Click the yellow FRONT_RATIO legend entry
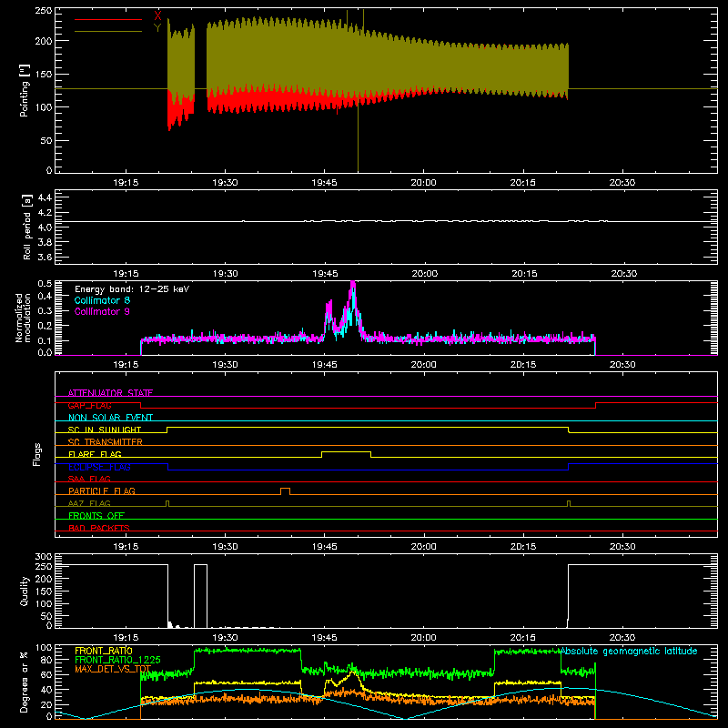This screenshot has width=728, height=728. click(104, 651)
